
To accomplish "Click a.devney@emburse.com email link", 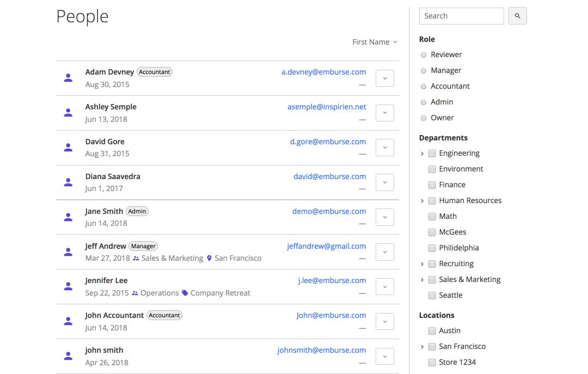I will click(x=323, y=72).
